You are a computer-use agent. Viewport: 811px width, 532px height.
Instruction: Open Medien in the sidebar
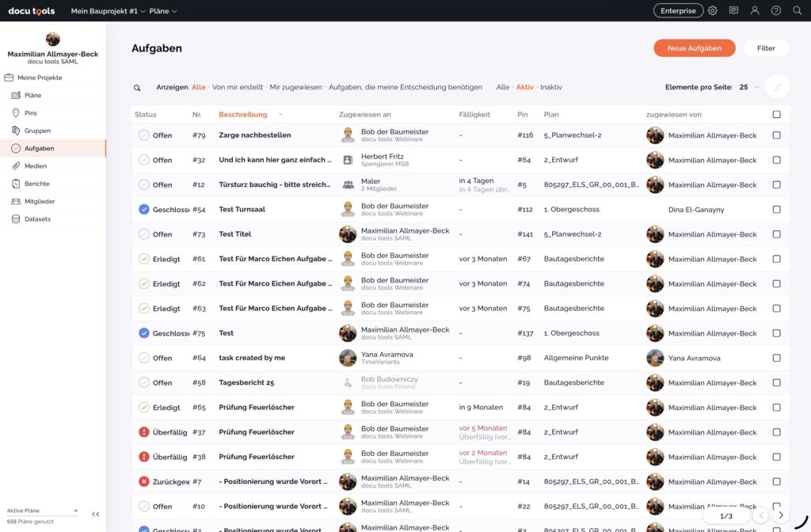(36, 166)
